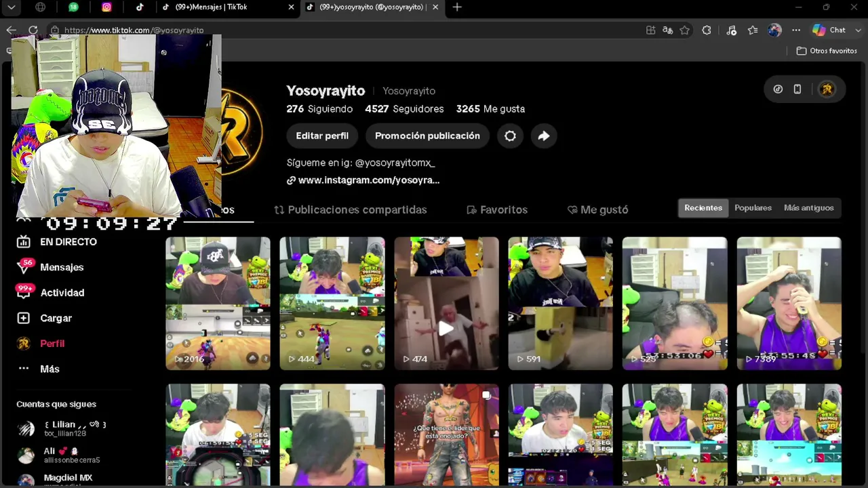Image resolution: width=868 pixels, height=488 pixels.
Task: Open followed account Magdiel MX
Action: pos(55,479)
